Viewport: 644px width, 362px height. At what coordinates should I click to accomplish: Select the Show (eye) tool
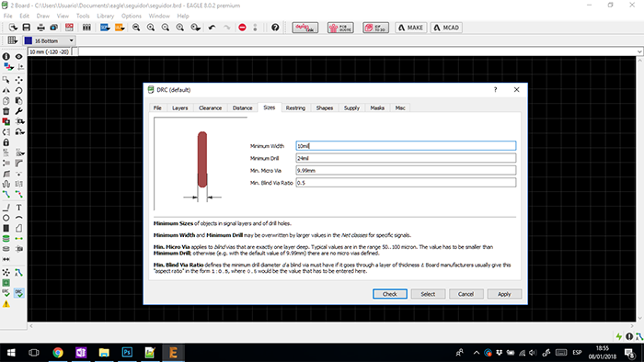tap(19, 57)
